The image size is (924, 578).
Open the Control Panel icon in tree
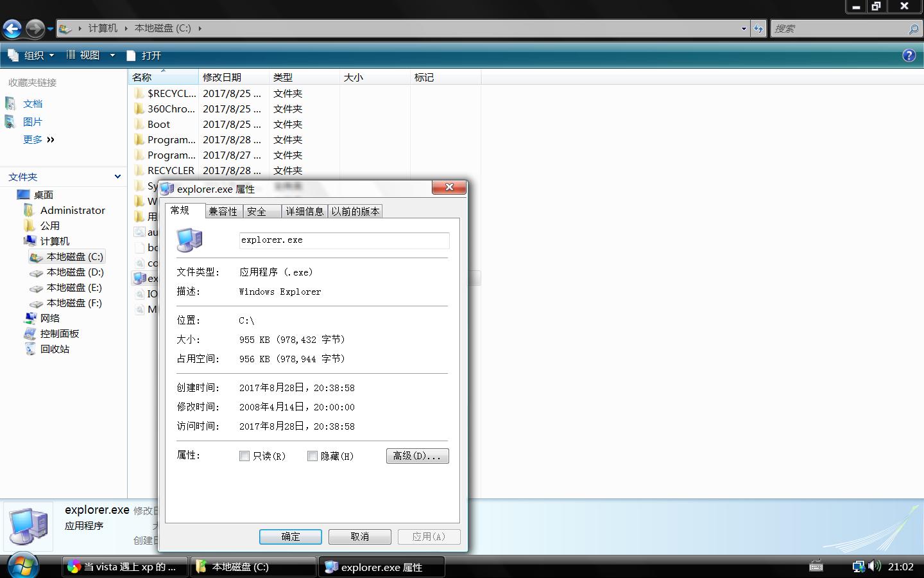click(30, 333)
